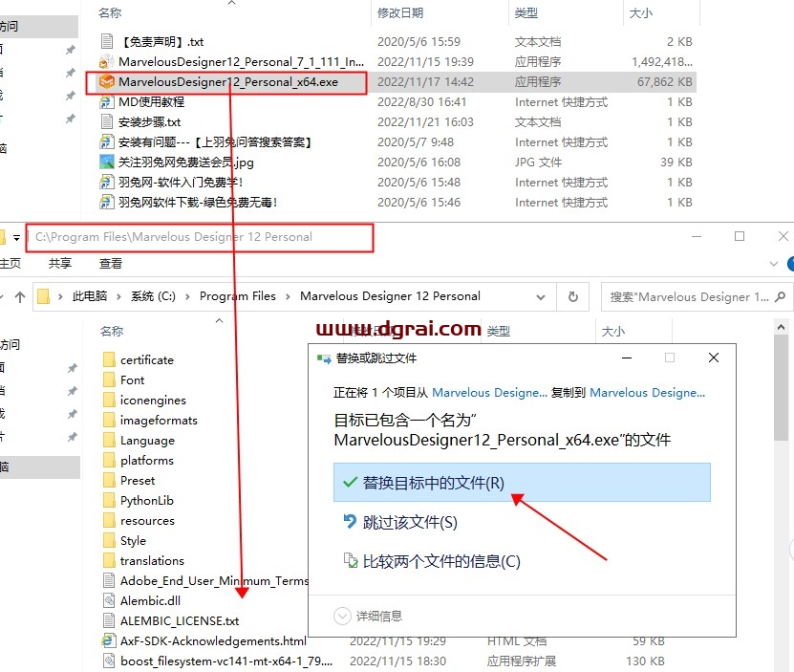Viewport: 794px width, 672px height.
Task: Open the 查看 ribbon tab
Action: [x=111, y=264]
